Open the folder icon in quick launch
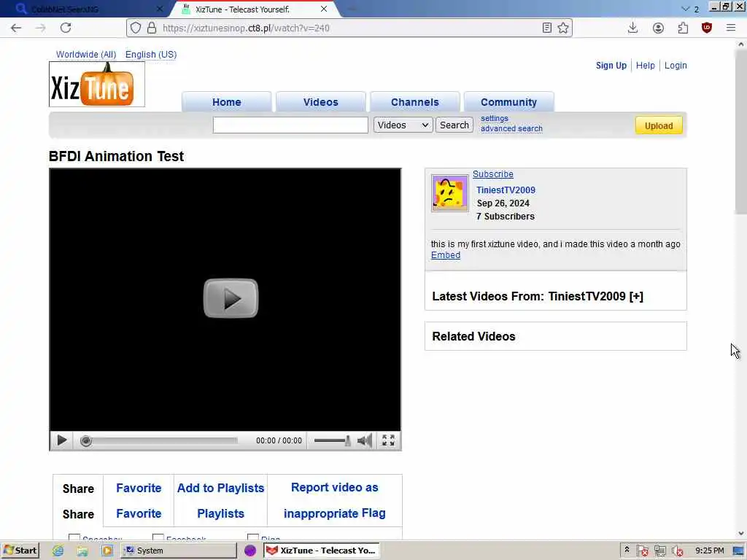Viewport: 747px width, 560px height. [x=82, y=551]
